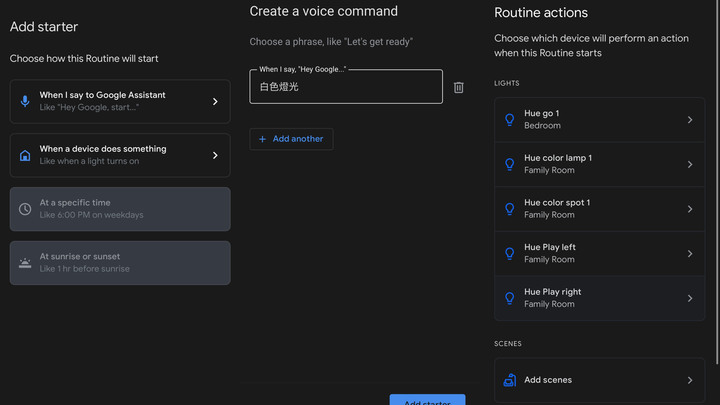
Task: Click the clock icon for specific time
Action: click(25, 209)
